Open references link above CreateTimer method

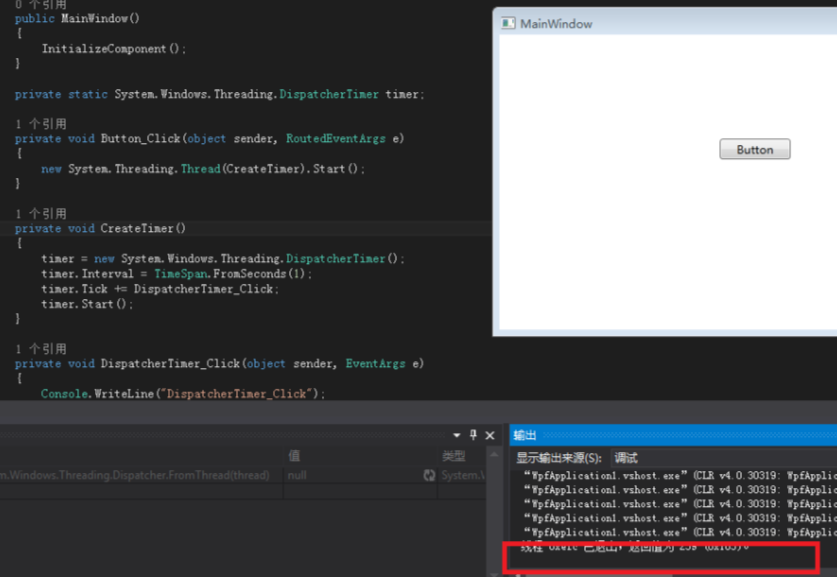[x=41, y=214]
